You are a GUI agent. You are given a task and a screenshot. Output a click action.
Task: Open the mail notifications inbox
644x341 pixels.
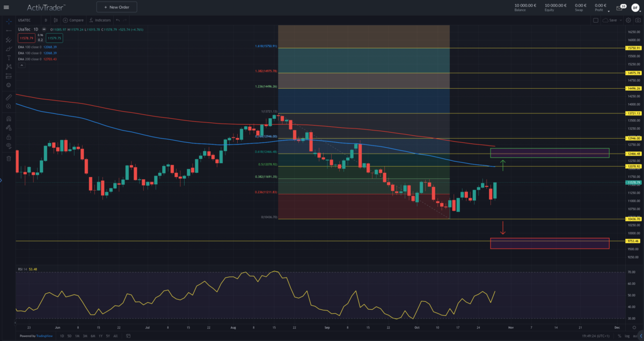pos(619,8)
